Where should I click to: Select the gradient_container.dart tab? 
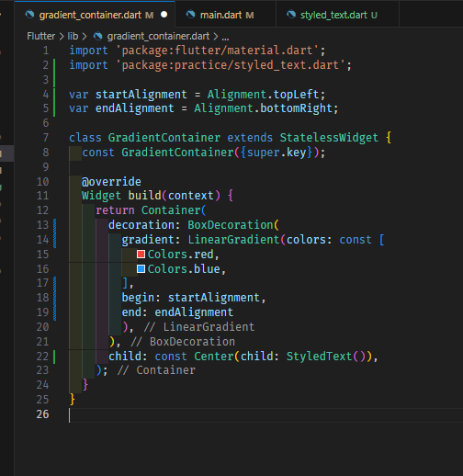[95, 15]
